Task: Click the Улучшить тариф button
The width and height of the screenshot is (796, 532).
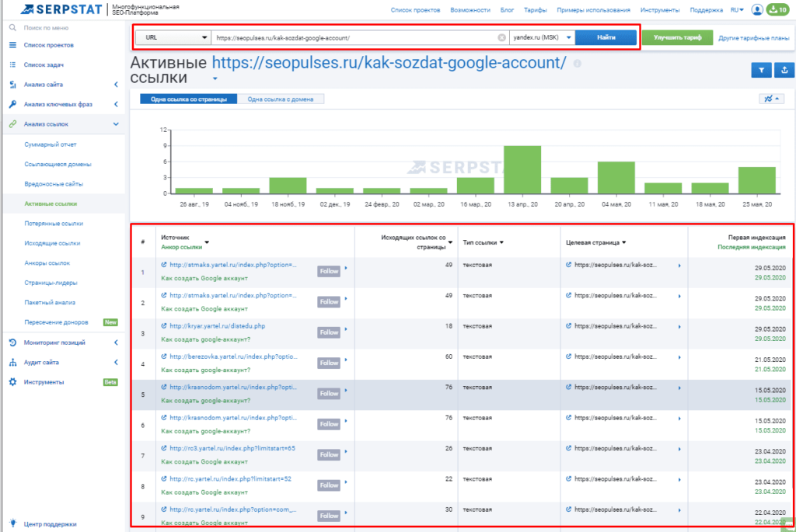Action: (x=677, y=37)
